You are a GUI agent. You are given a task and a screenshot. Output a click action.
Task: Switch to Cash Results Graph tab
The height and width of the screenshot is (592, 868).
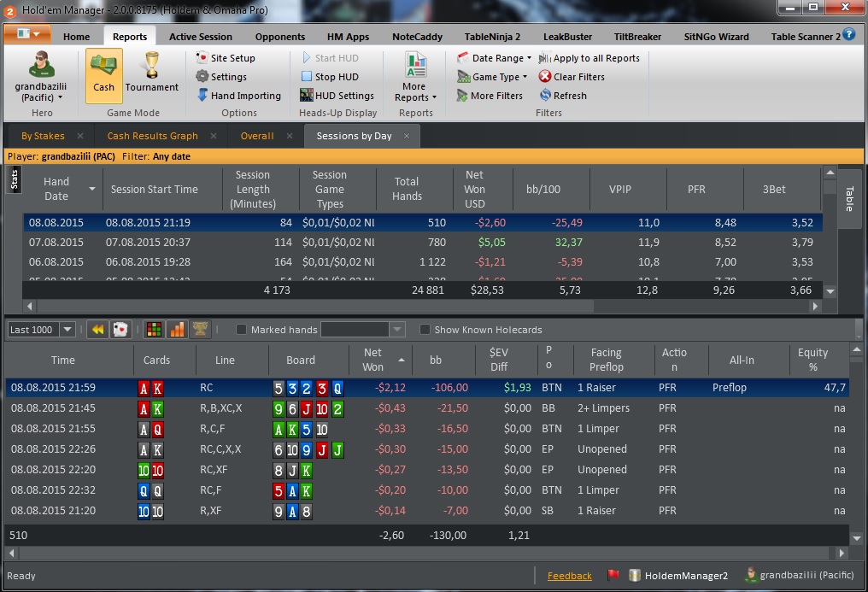click(152, 136)
